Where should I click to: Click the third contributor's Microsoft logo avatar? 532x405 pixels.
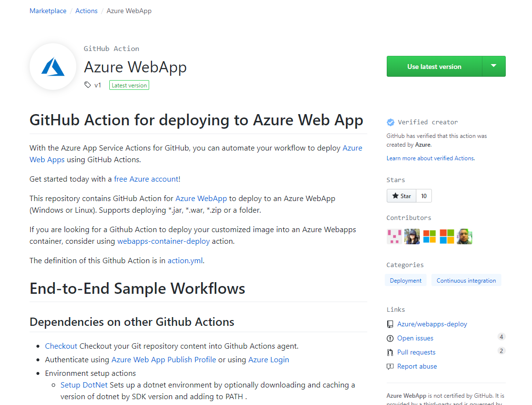tap(429, 236)
